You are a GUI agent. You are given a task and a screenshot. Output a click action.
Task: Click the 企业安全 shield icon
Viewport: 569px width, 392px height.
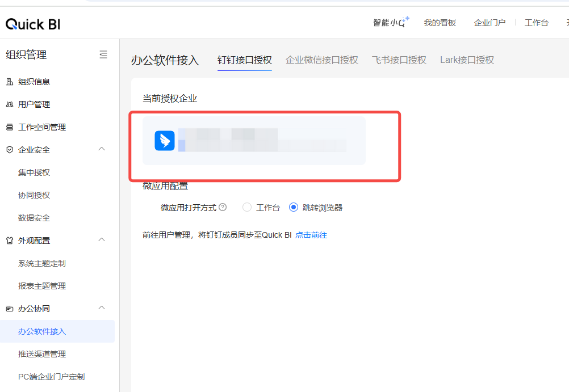click(x=10, y=150)
